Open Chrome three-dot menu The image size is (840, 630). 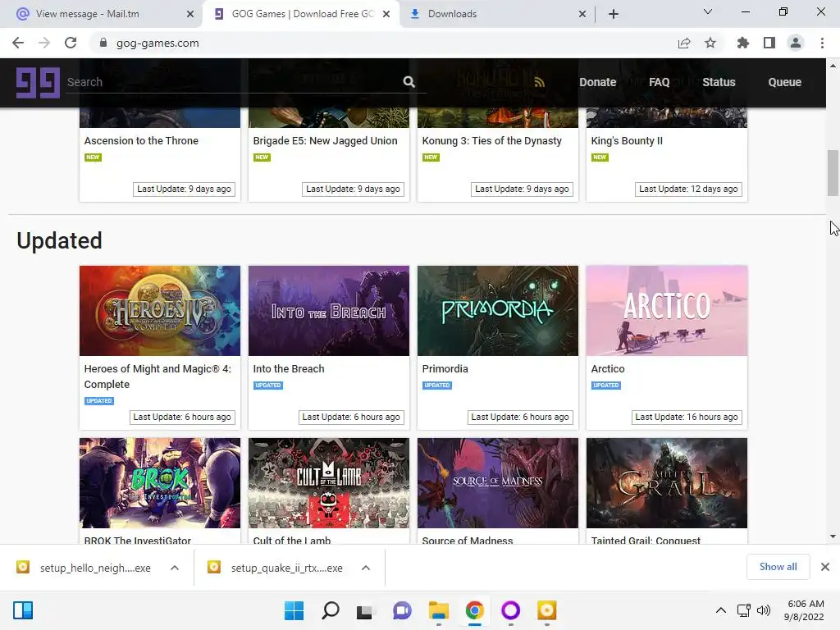point(822,43)
